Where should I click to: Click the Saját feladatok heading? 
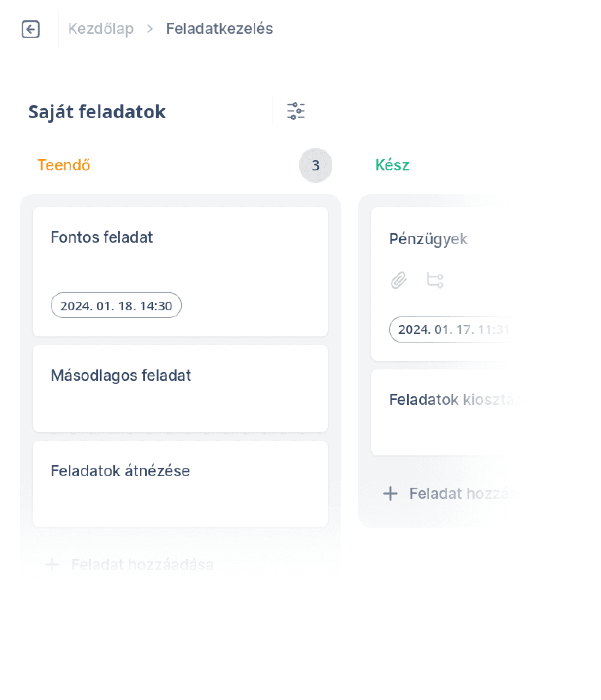tap(97, 111)
